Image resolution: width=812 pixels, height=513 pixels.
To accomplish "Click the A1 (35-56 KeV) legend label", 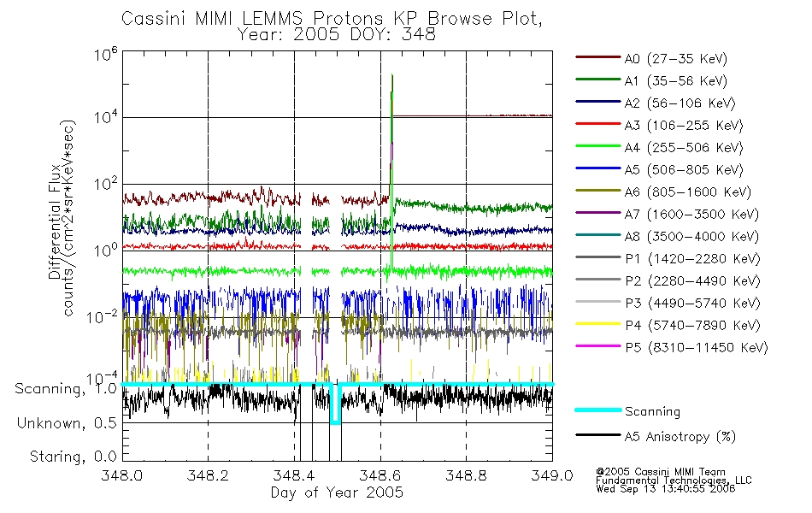I will pyautogui.click(x=676, y=81).
